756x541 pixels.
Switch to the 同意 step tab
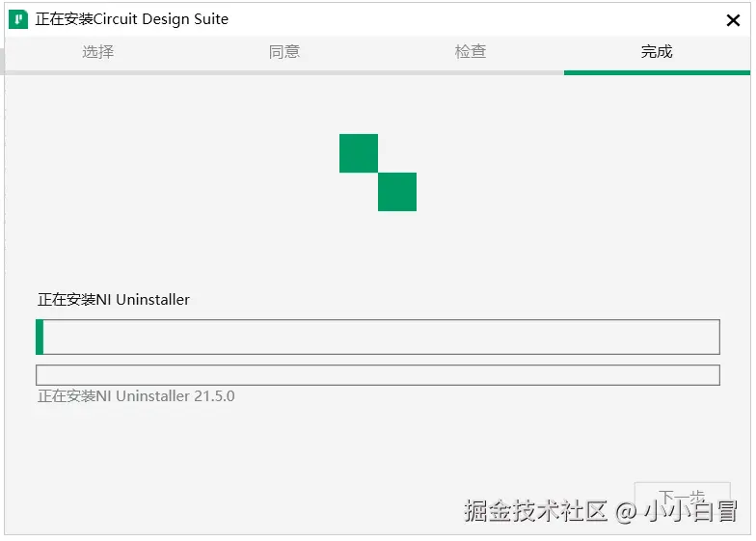pos(283,52)
